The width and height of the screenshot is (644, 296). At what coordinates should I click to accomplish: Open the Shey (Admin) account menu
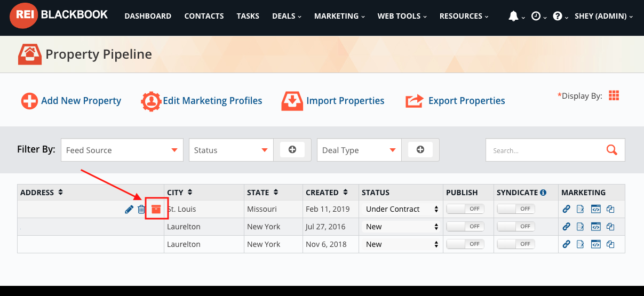(604, 16)
